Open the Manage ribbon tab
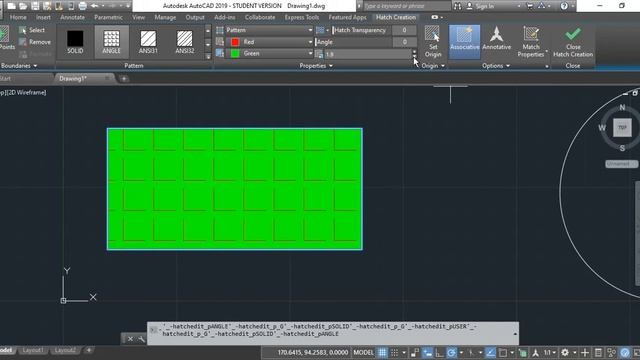The width and height of the screenshot is (640, 360). pyautogui.click(x=165, y=18)
